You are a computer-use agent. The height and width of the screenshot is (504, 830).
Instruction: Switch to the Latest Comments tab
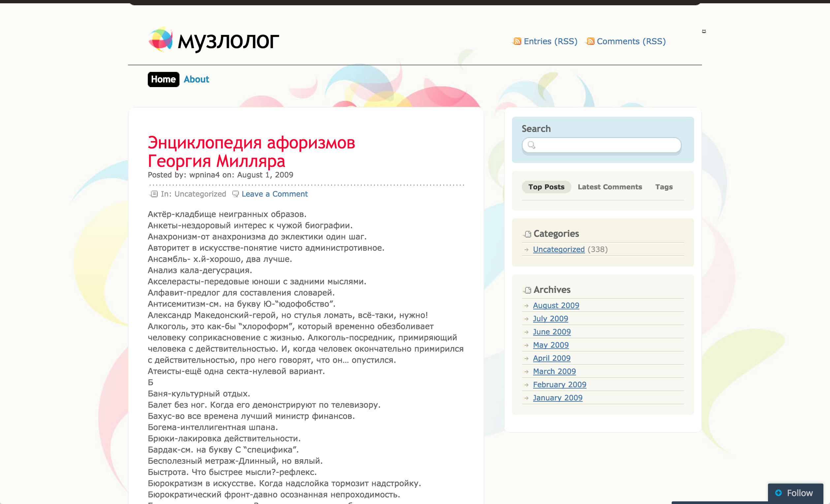[x=609, y=187]
